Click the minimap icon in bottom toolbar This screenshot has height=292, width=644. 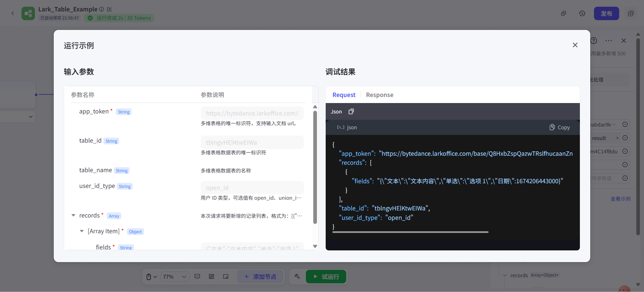(226, 277)
